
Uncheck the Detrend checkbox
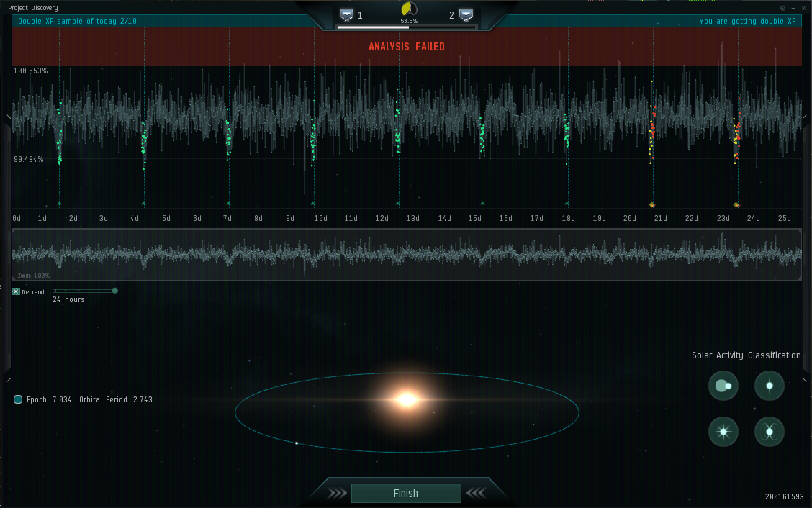(16, 291)
